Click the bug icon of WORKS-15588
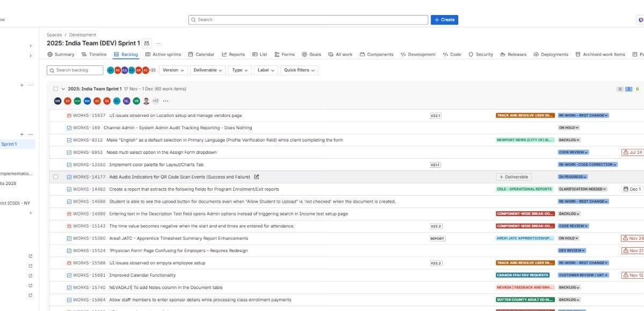 click(x=69, y=263)
